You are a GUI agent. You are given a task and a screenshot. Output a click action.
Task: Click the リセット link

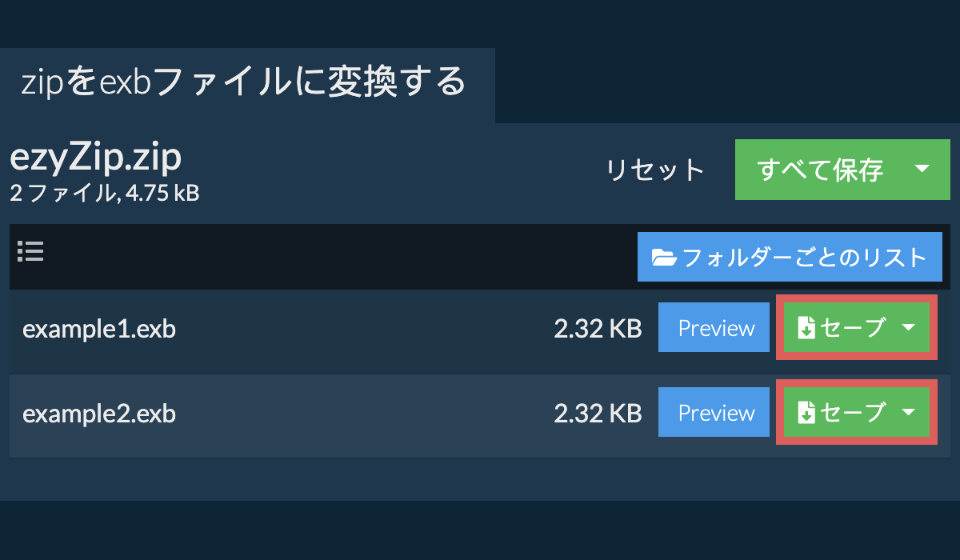coord(655,170)
